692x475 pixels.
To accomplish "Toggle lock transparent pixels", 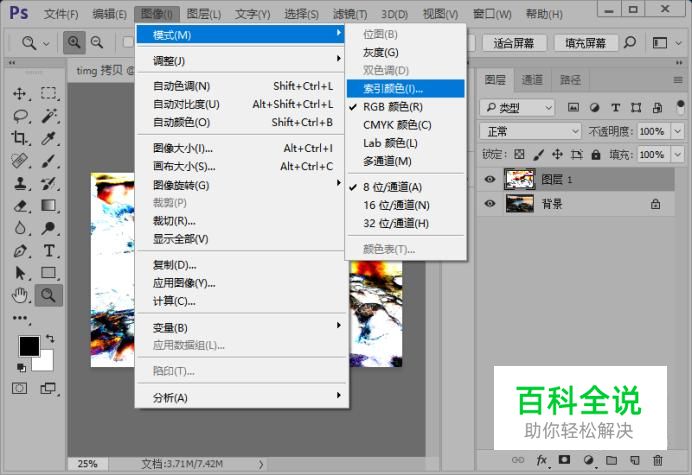I will coord(519,154).
